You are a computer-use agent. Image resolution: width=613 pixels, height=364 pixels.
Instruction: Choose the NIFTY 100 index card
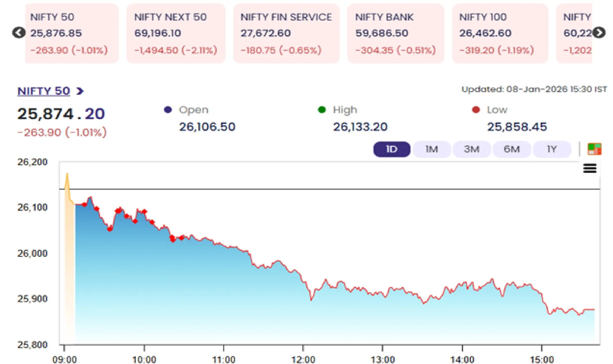(x=499, y=33)
